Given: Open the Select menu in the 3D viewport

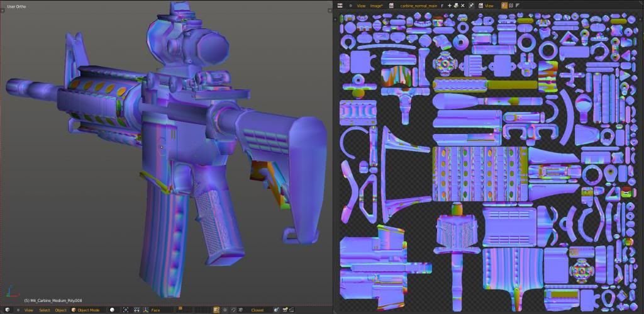Looking at the screenshot, I should (x=45, y=310).
